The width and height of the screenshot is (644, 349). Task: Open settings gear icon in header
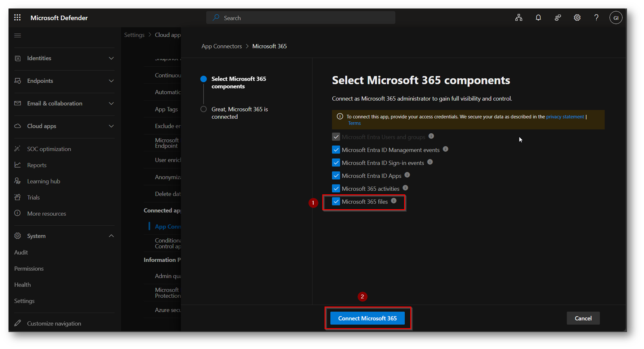pyautogui.click(x=577, y=17)
